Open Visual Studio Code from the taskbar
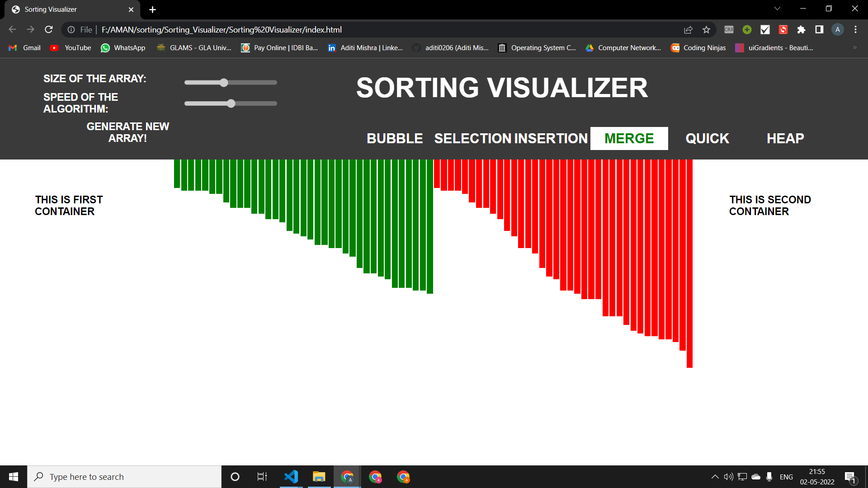868x488 pixels. point(292,477)
